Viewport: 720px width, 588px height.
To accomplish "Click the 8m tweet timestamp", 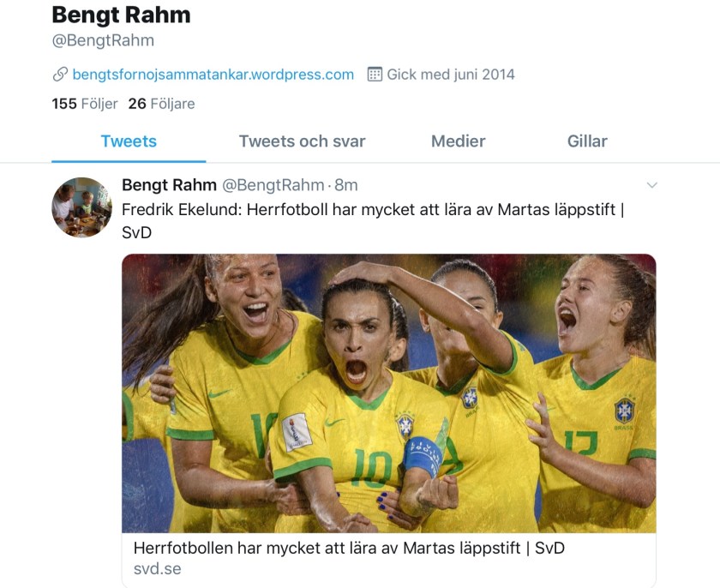I will 345,185.
